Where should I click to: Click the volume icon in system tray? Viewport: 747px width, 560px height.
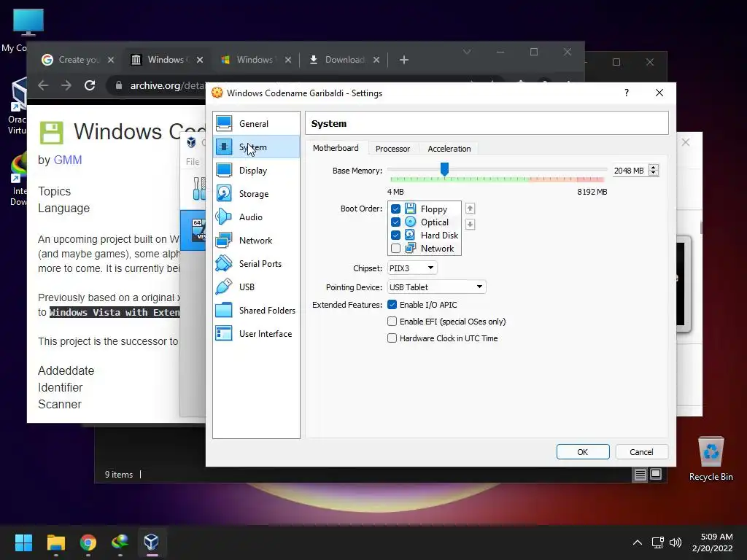coord(676,542)
